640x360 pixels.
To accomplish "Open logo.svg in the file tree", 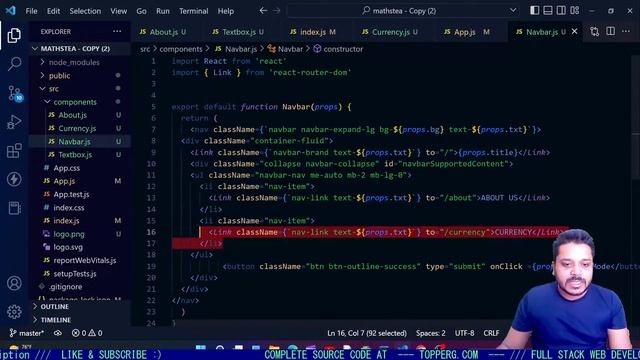I will tap(68, 247).
